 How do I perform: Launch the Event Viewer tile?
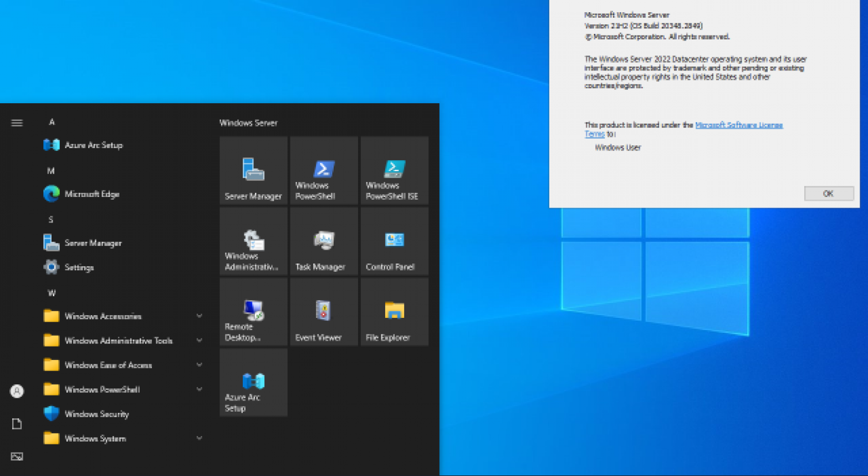[x=324, y=312]
